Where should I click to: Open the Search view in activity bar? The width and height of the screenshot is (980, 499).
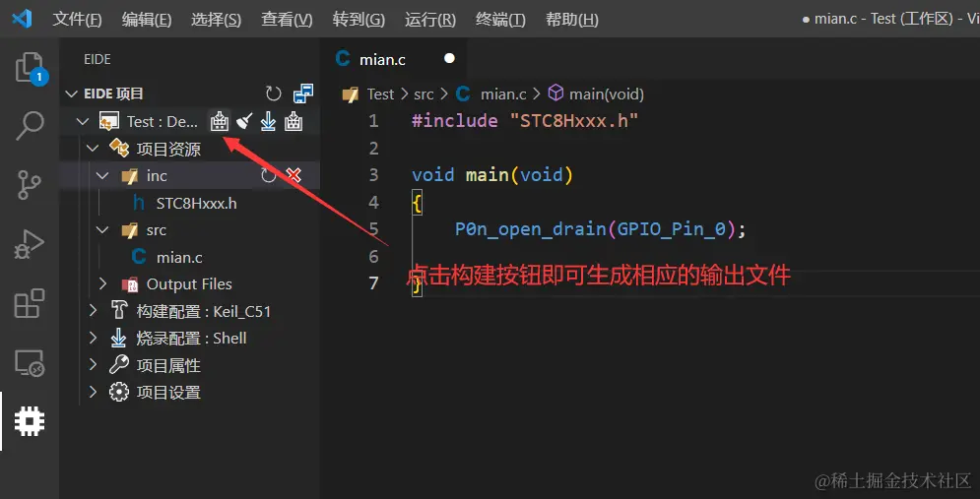30,126
